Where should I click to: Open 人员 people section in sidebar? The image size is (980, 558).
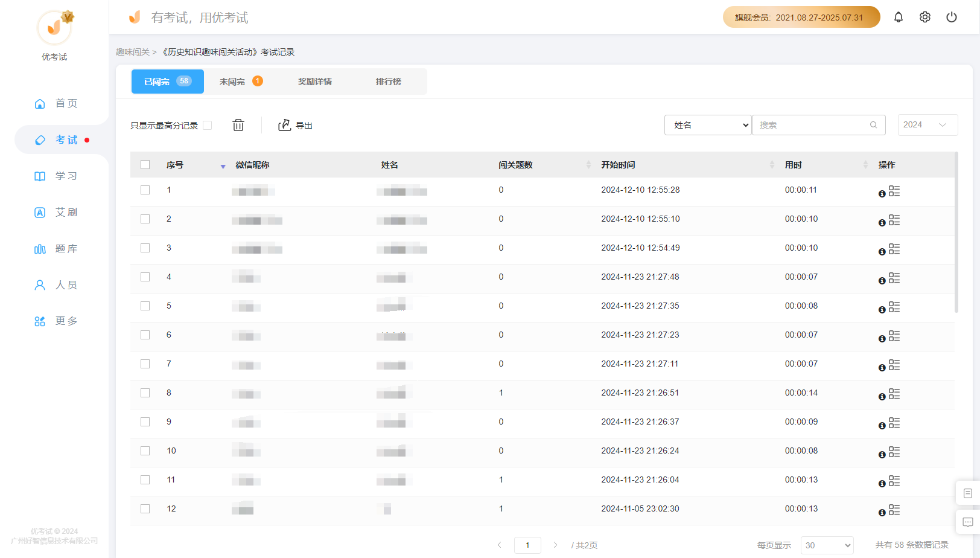coord(56,285)
